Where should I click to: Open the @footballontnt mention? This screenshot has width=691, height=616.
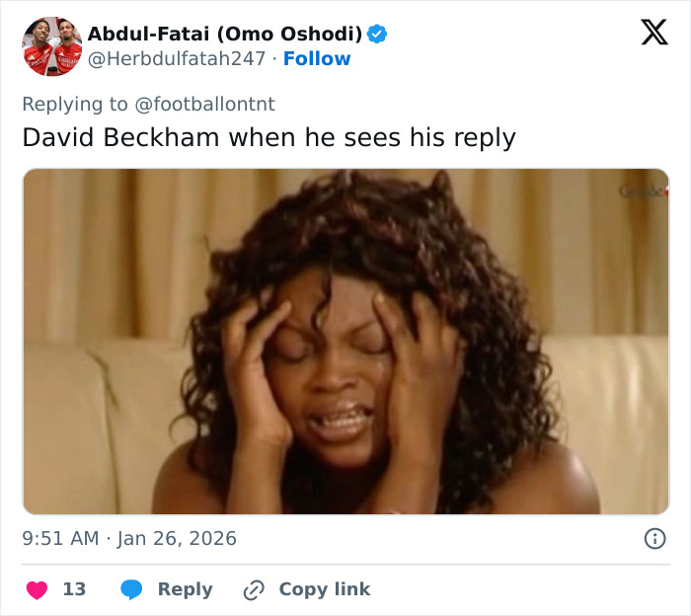(204, 103)
